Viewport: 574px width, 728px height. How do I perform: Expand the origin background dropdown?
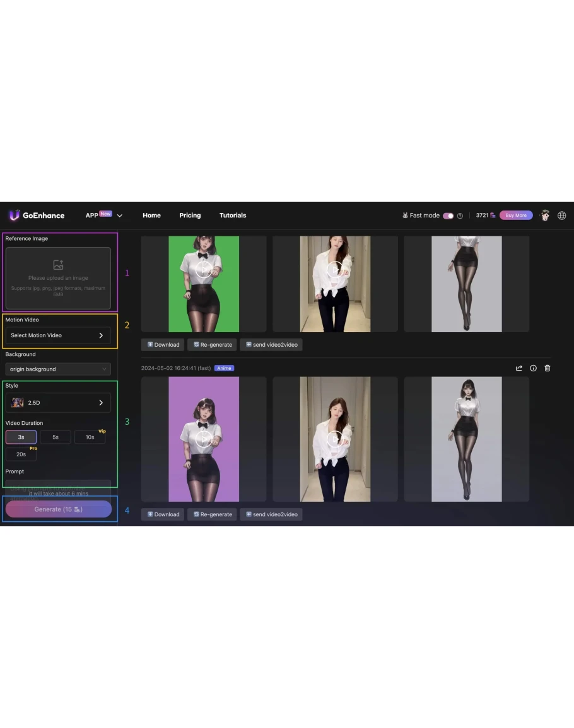pyautogui.click(x=58, y=369)
